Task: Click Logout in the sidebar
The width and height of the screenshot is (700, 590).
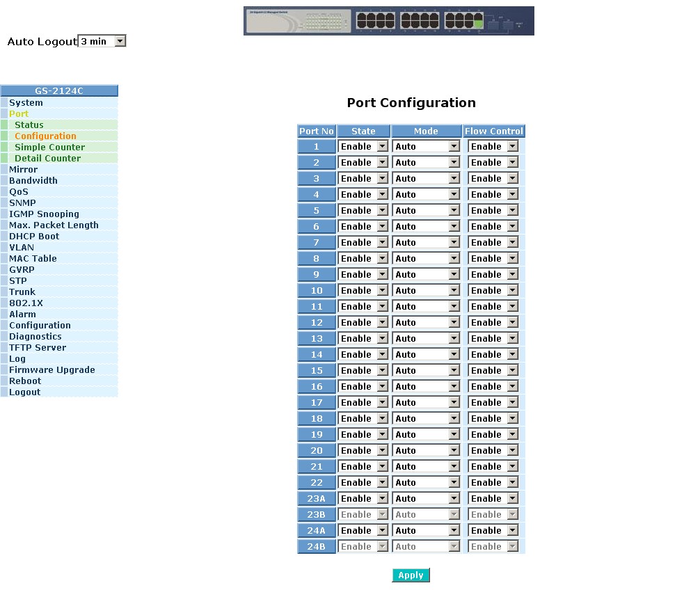Action: (x=24, y=392)
